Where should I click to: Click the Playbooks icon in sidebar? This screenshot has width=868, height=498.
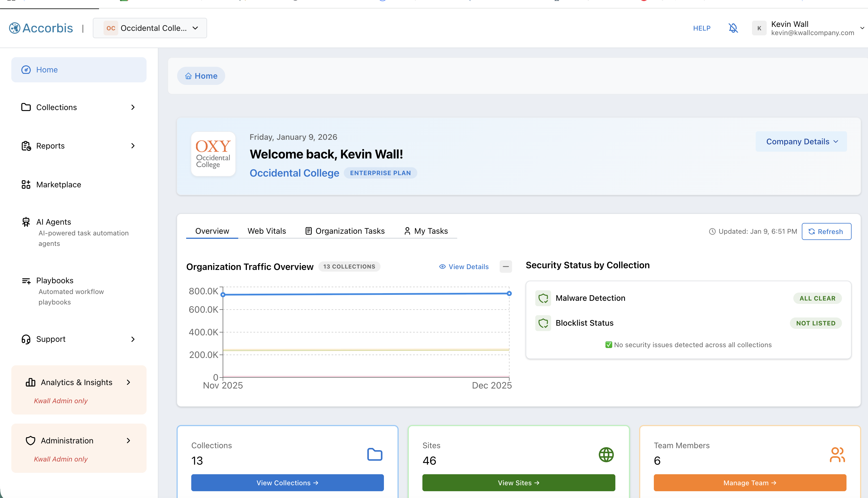coord(26,280)
